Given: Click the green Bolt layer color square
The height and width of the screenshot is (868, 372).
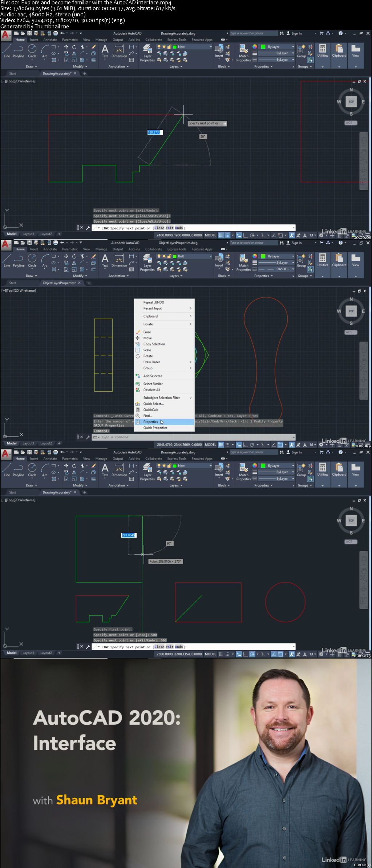Looking at the screenshot, I should click(174, 256).
